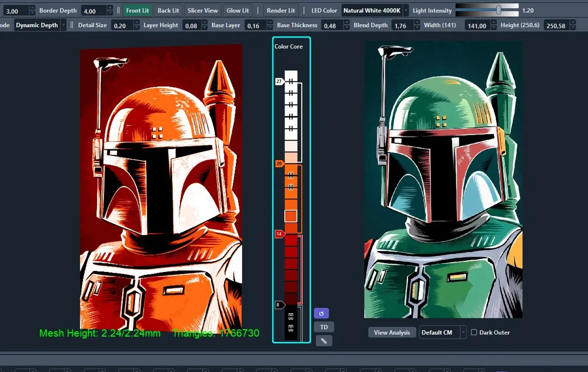
Task: Click the View Analysis button
Action: point(392,332)
